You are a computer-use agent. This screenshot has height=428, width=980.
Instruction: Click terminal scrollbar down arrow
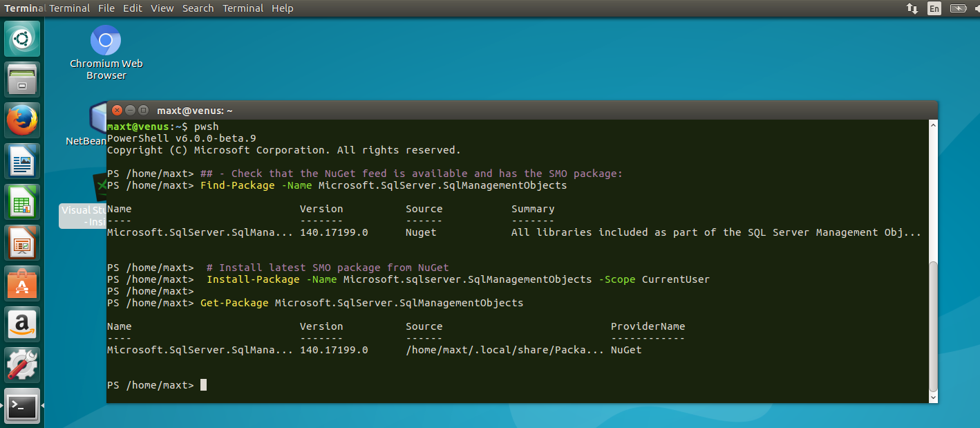pos(933,398)
